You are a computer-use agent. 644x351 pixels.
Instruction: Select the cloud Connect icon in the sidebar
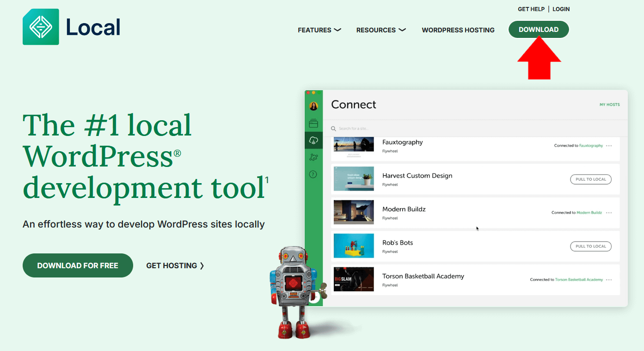[x=313, y=140]
